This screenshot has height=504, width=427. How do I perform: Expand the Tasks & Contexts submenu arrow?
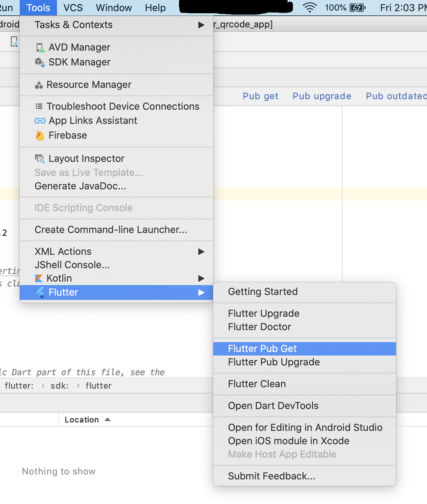point(201,25)
